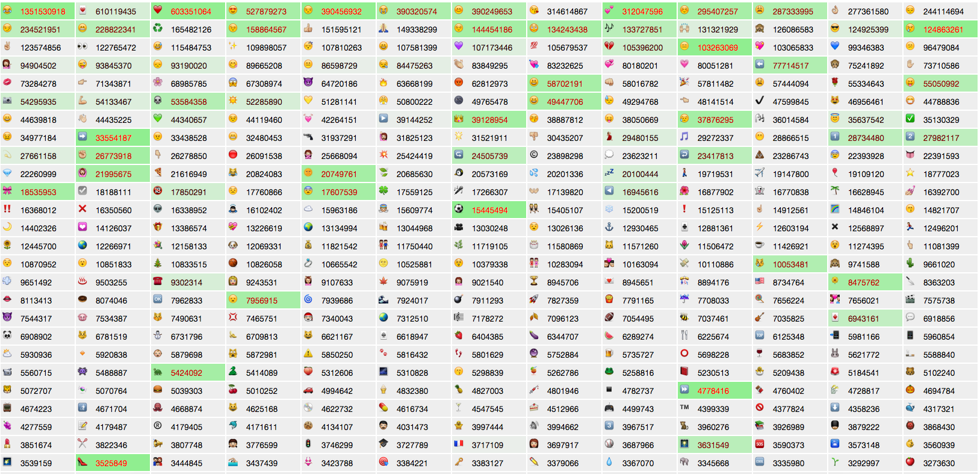Select the count 33554187
The width and height of the screenshot is (980, 474).
coord(114,138)
